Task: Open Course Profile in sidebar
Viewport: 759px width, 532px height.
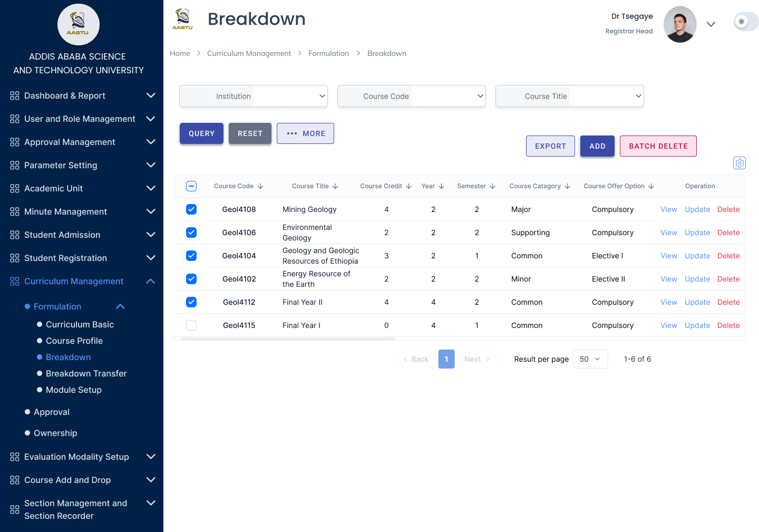Action: 74,341
